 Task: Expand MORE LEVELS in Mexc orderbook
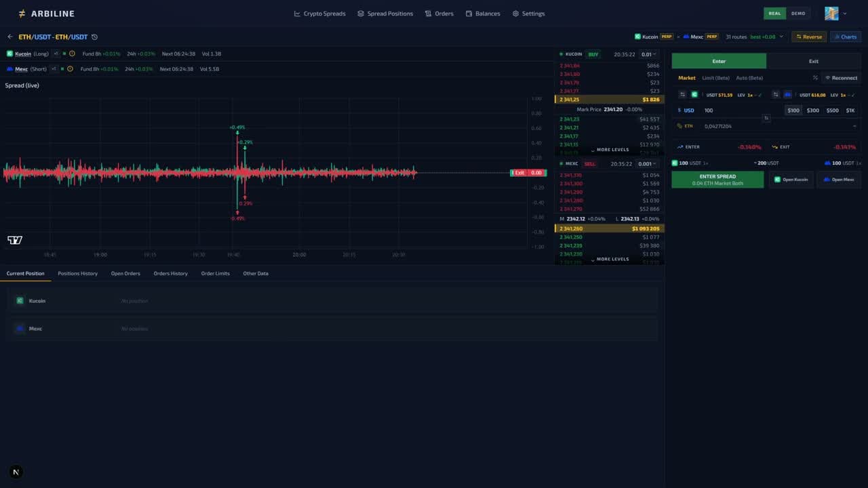[x=610, y=259]
